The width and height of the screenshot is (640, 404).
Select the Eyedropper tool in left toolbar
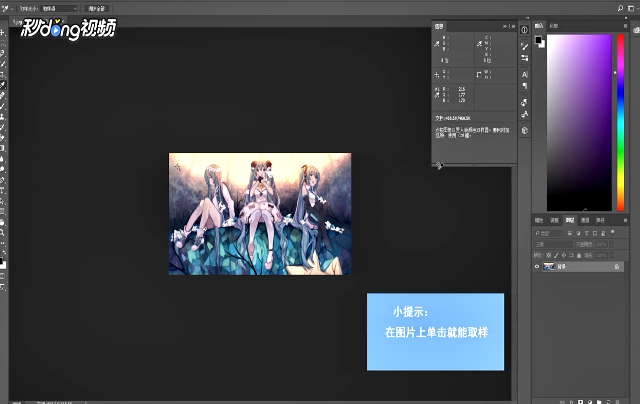tap(2, 85)
